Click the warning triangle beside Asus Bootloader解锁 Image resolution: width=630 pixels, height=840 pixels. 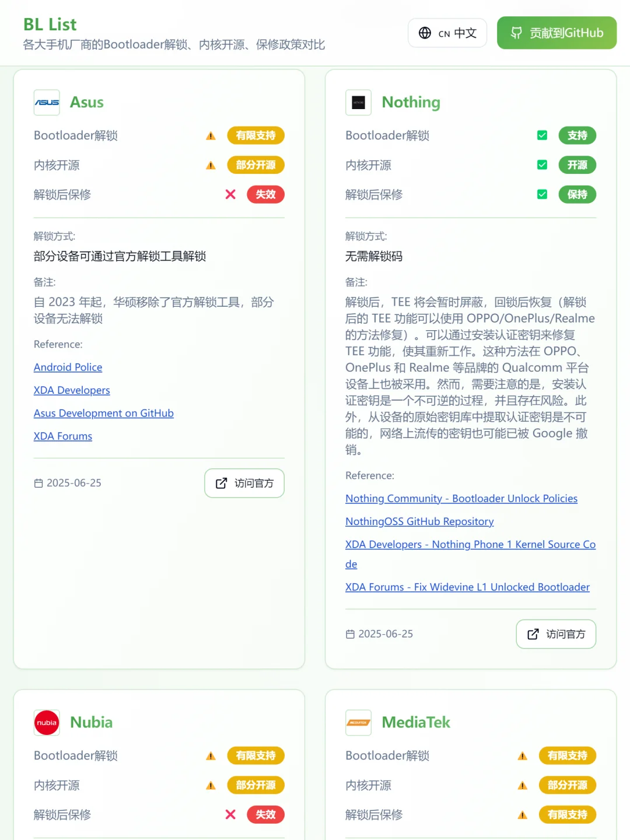click(x=210, y=135)
